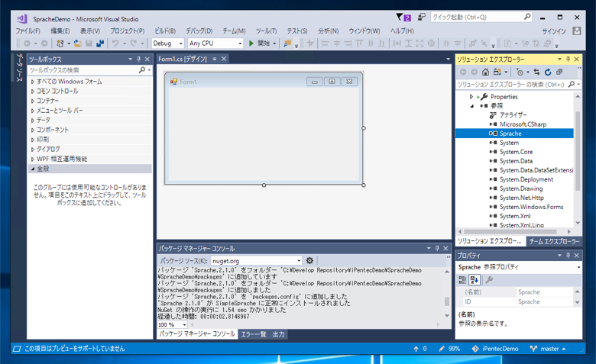596x364 pixels.
Task: Select Microsoft.CSharp reference
Action: pyautogui.click(x=523, y=124)
